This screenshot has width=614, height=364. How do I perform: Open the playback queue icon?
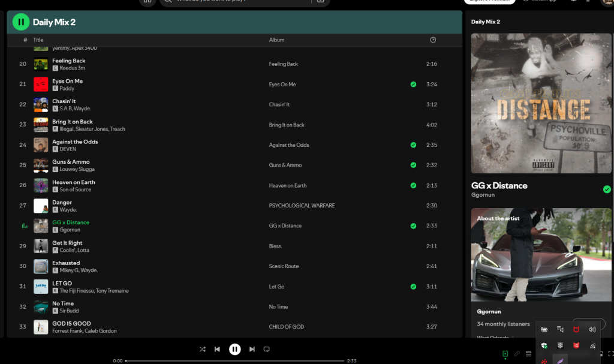pos(529,354)
